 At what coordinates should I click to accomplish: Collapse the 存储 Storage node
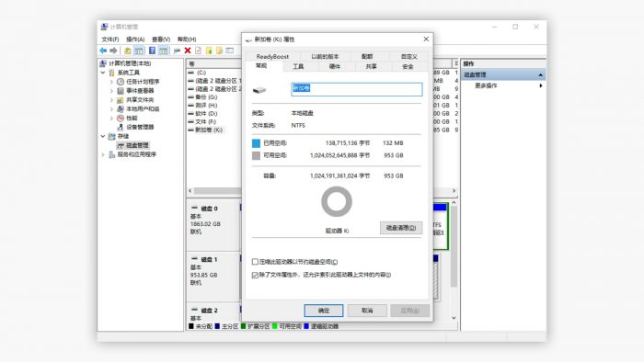pyautogui.click(x=103, y=136)
